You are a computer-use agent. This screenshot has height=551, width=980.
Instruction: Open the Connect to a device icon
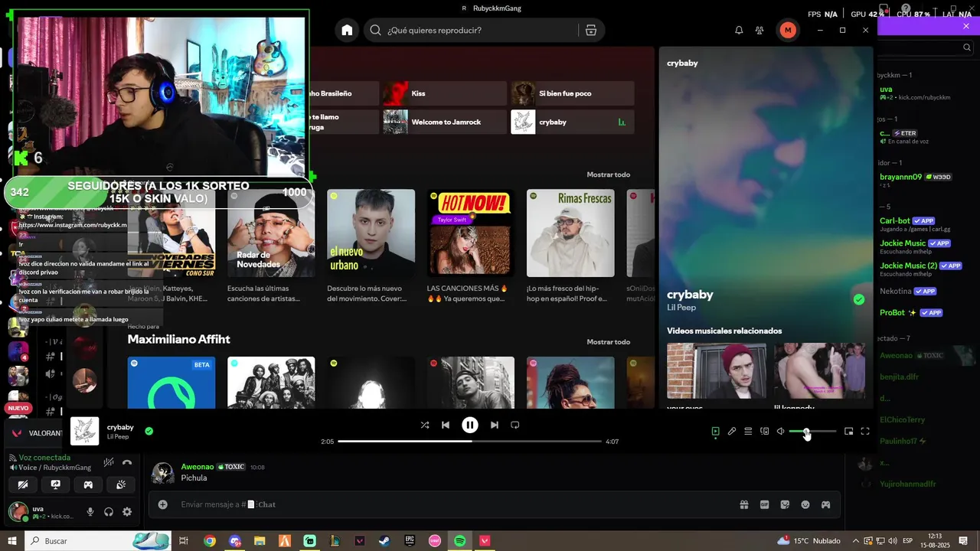coord(764,432)
